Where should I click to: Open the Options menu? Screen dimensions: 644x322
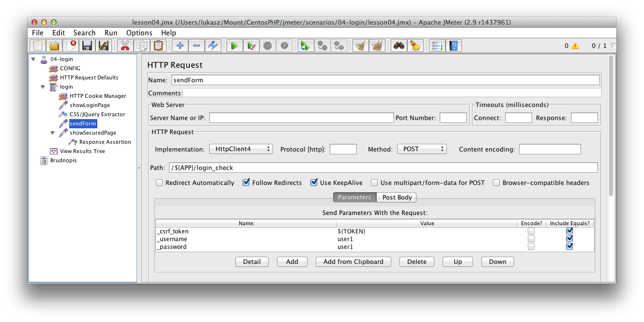click(x=139, y=33)
